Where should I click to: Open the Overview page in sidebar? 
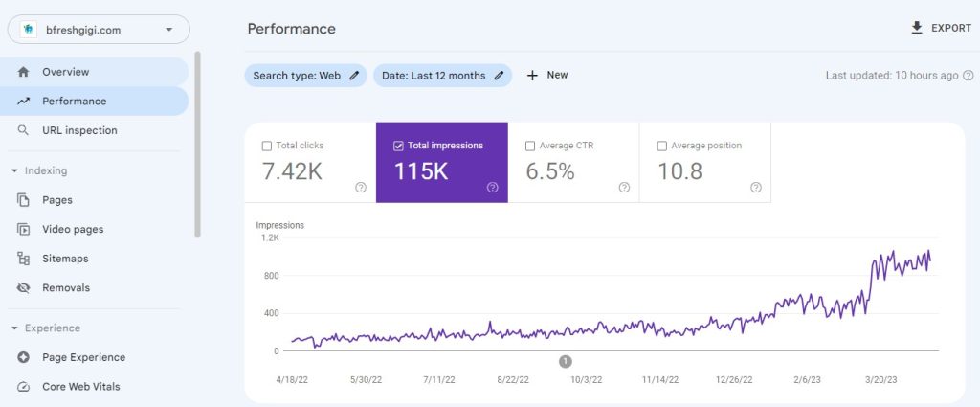click(65, 72)
